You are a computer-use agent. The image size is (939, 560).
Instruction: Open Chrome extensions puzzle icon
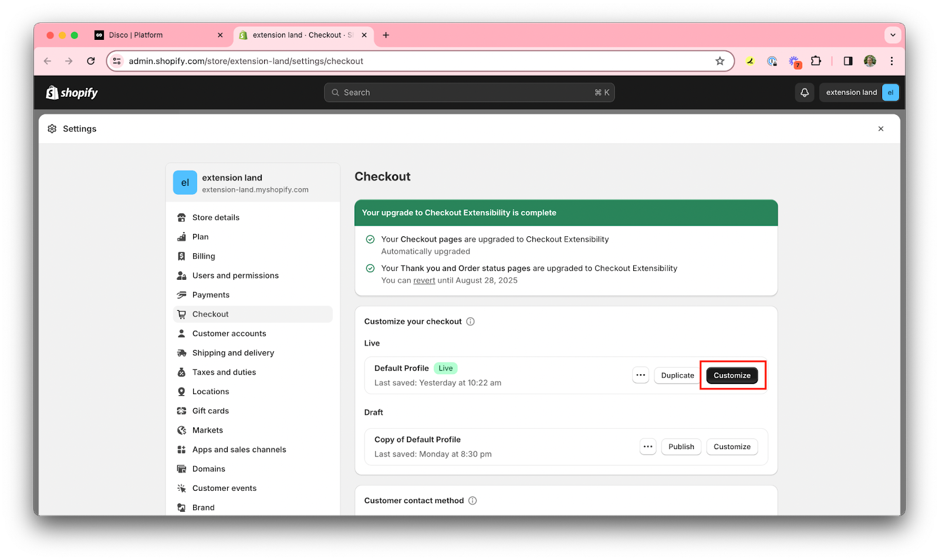(x=816, y=61)
